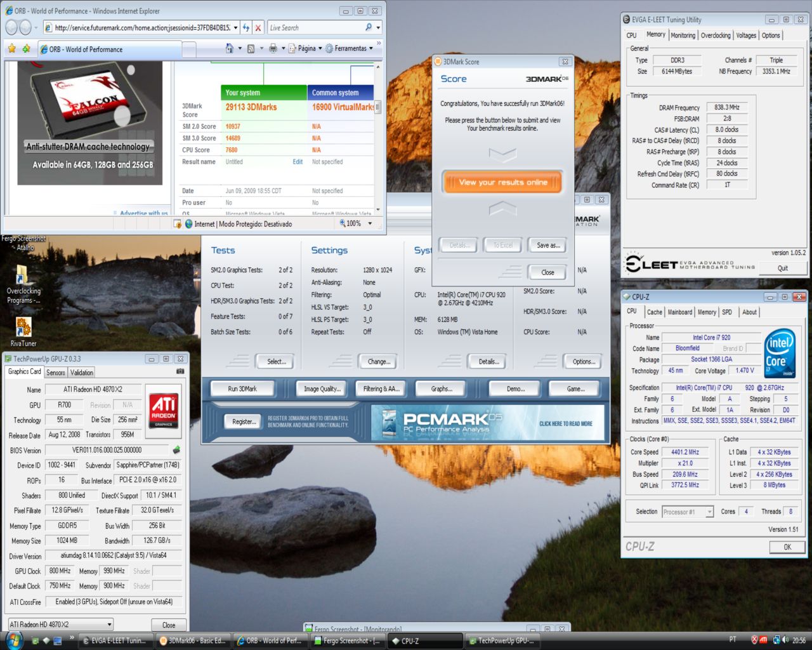
Task: Select the Voltages tab in EVGA E-LEET
Action: click(746, 36)
